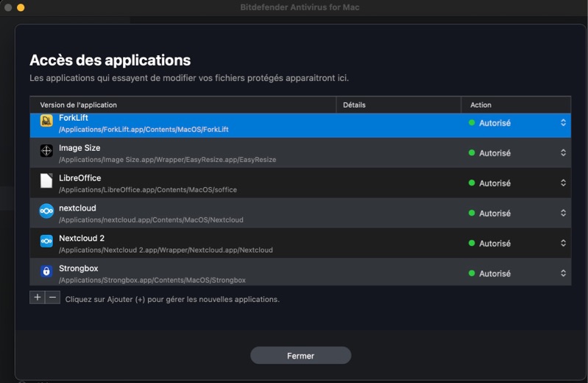
Task: Open the action dropdown for ForkLift
Action: click(563, 123)
